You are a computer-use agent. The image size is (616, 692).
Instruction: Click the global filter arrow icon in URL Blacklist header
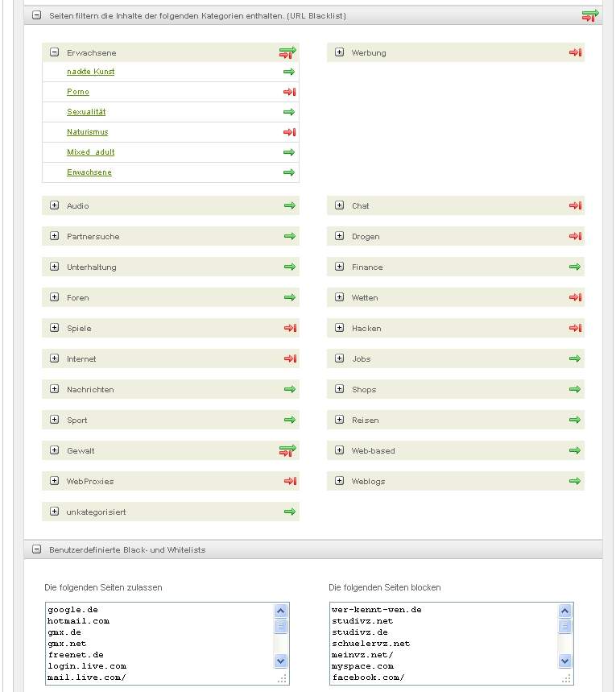(590, 15)
